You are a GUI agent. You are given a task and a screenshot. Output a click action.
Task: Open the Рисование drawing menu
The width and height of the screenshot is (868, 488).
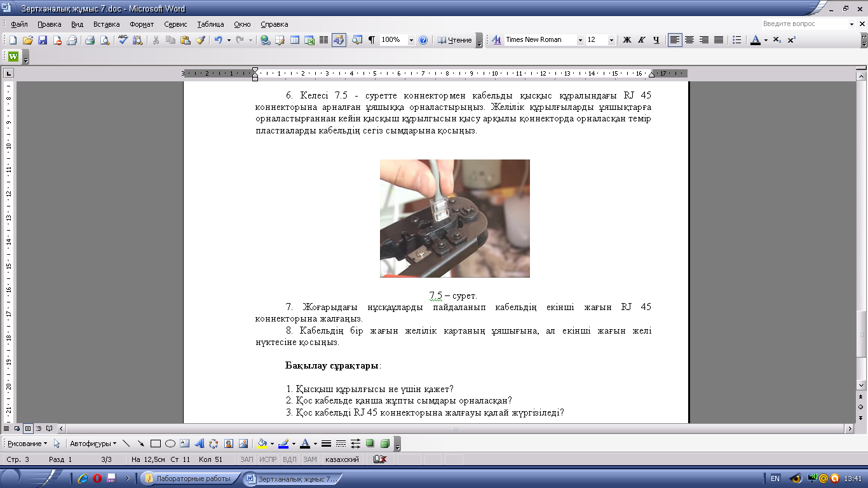point(27,444)
